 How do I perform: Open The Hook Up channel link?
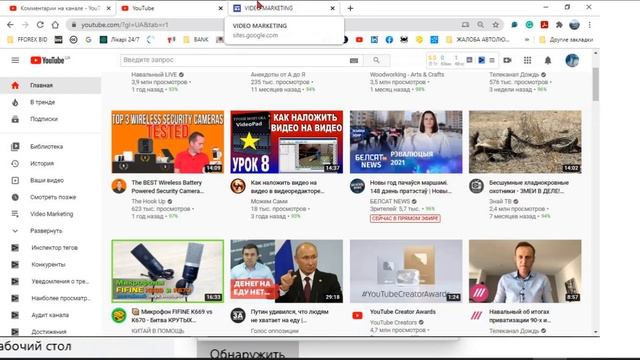click(x=149, y=201)
